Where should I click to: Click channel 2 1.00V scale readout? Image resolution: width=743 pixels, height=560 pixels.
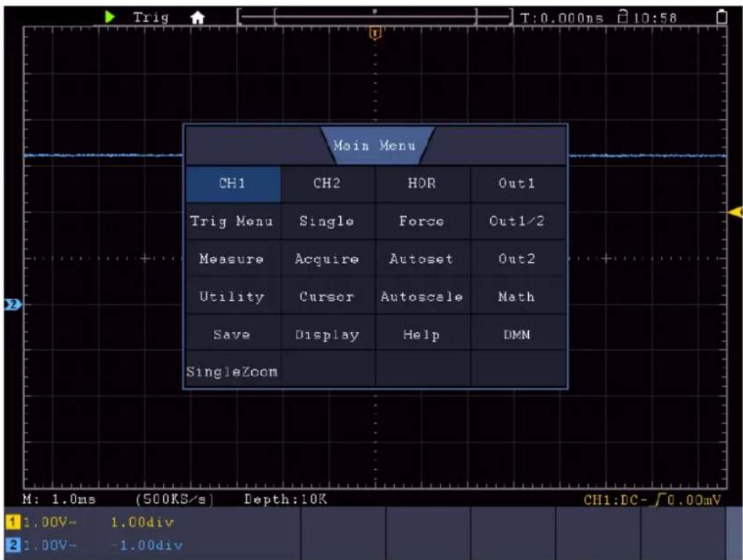pos(49,545)
